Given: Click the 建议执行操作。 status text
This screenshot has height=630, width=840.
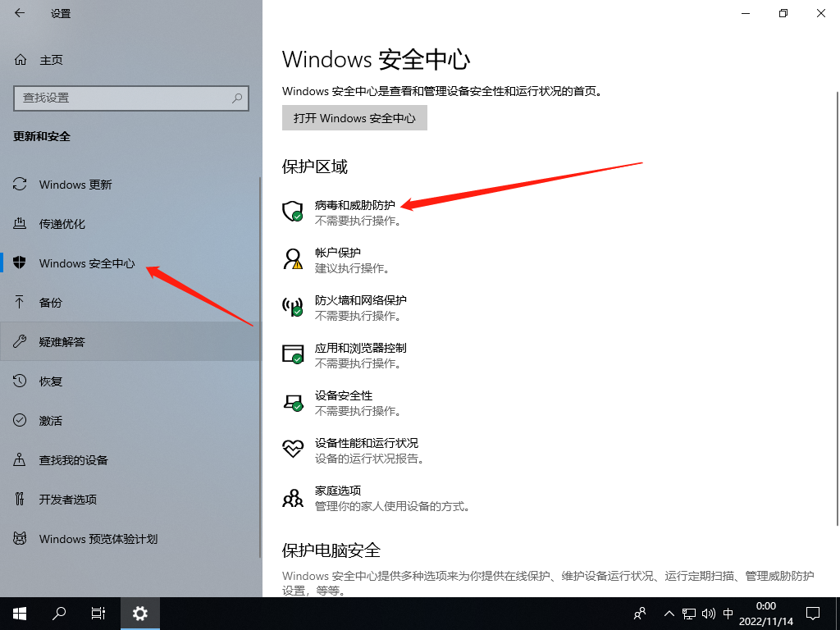Looking at the screenshot, I should click(x=353, y=268).
